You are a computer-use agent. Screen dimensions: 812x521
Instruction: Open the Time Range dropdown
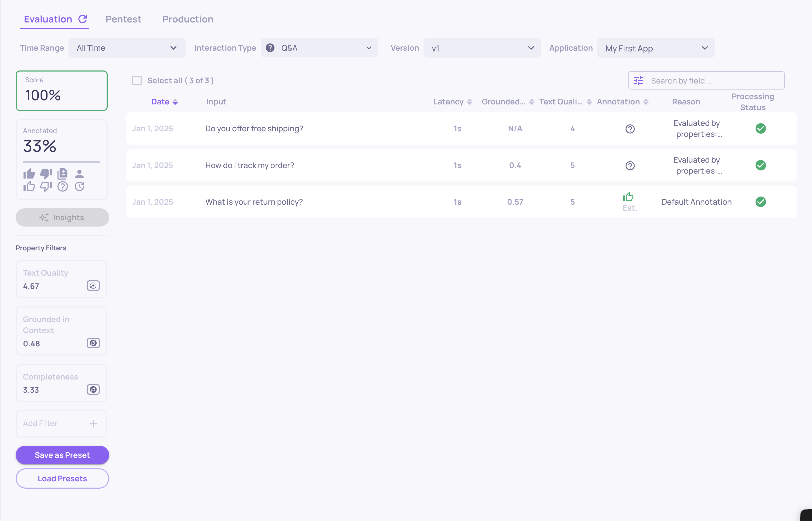pos(127,48)
